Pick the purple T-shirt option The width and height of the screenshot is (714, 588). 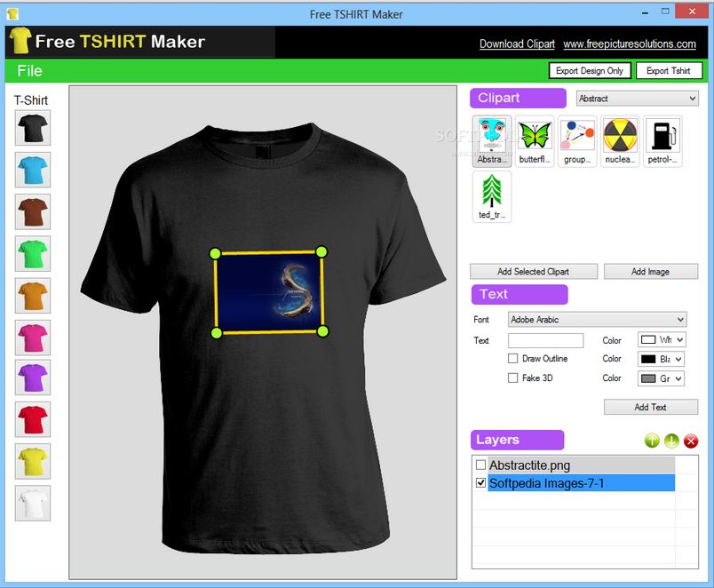[33, 377]
